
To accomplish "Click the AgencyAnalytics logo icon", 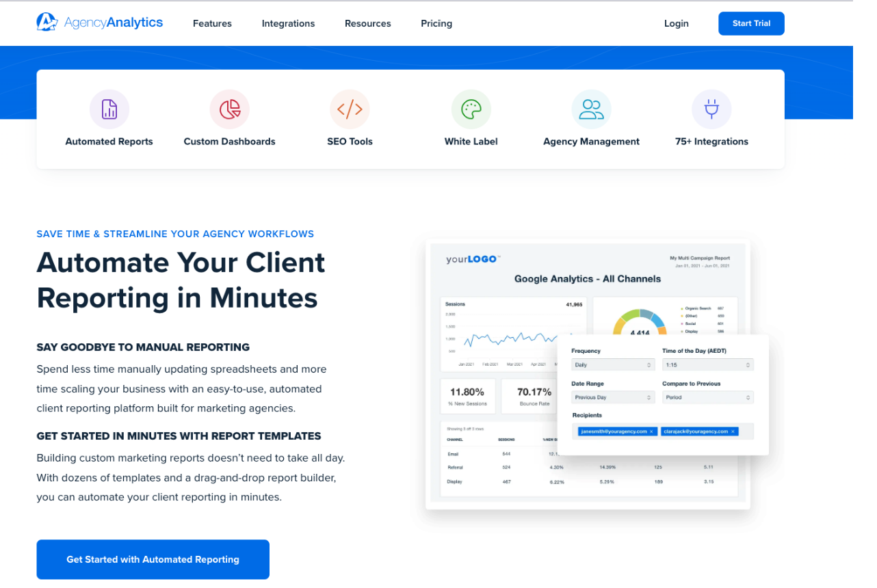I will coord(47,22).
